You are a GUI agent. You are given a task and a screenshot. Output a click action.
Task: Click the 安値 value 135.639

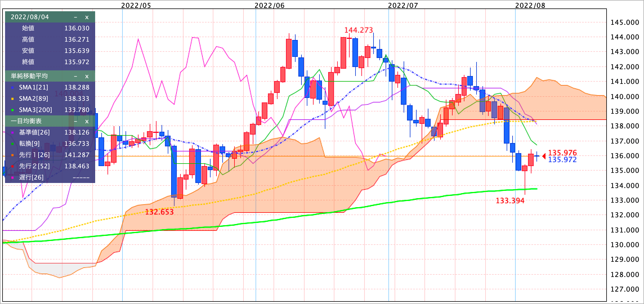tap(77, 51)
